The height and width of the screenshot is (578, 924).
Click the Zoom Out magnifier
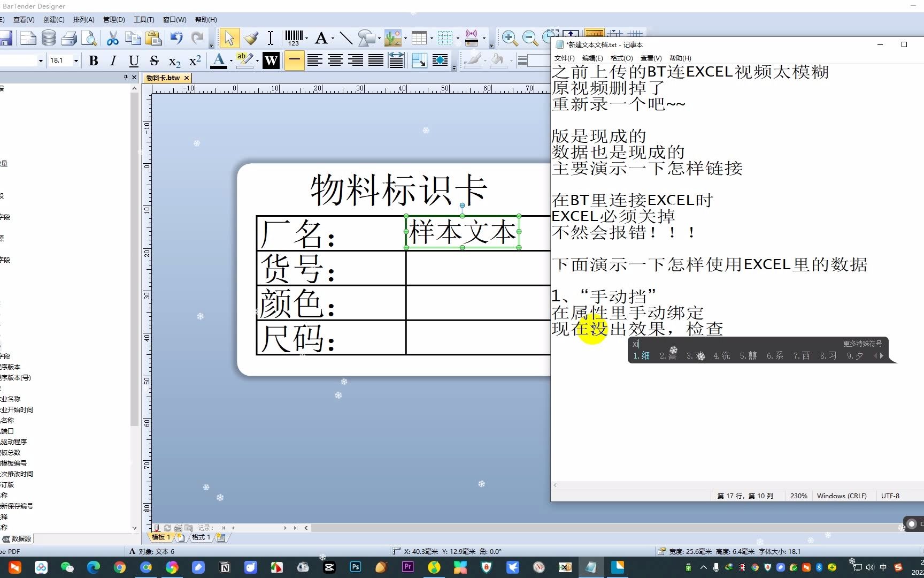click(530, 38)
